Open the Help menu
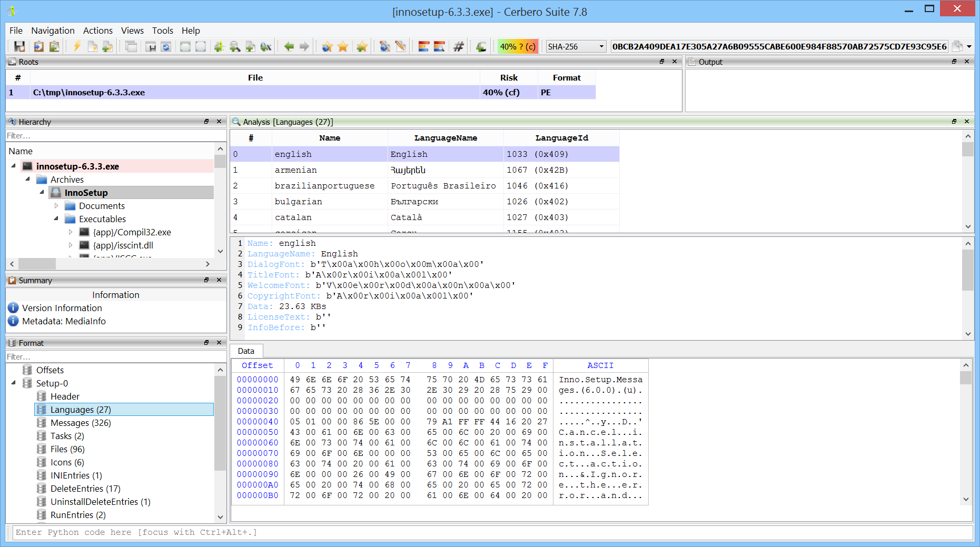Viewport: 980px width, 547px height. [191, 31]
